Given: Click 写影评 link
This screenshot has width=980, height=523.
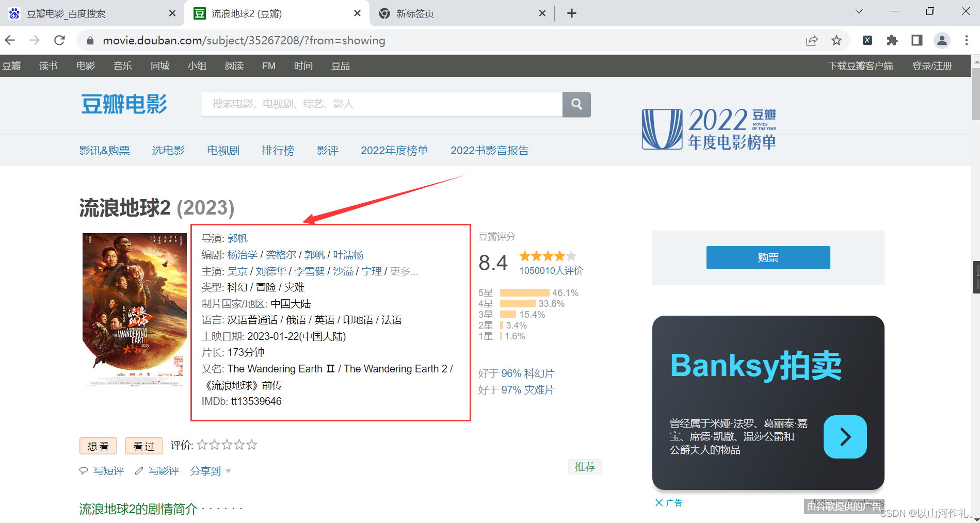Looking at the screenshot, I should click(164, 471).
